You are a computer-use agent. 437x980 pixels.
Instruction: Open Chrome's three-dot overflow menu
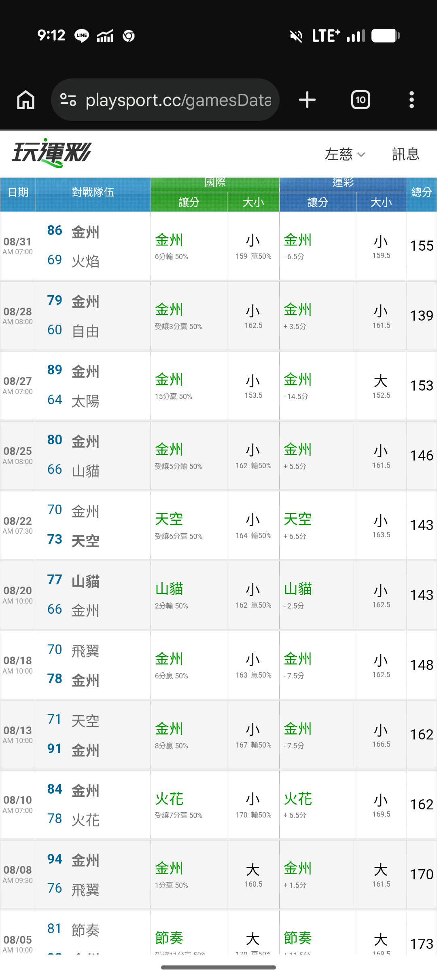tap(412, 100)
